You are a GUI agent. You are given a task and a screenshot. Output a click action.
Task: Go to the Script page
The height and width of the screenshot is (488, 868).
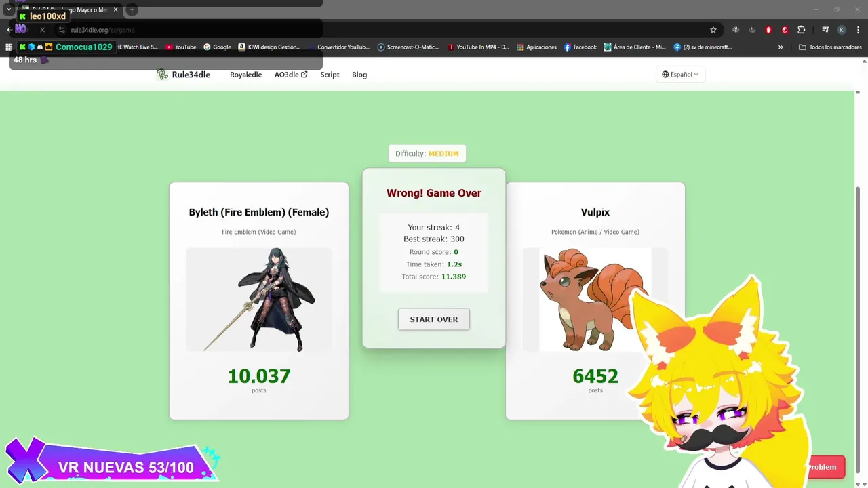click(x=330, y=75)
